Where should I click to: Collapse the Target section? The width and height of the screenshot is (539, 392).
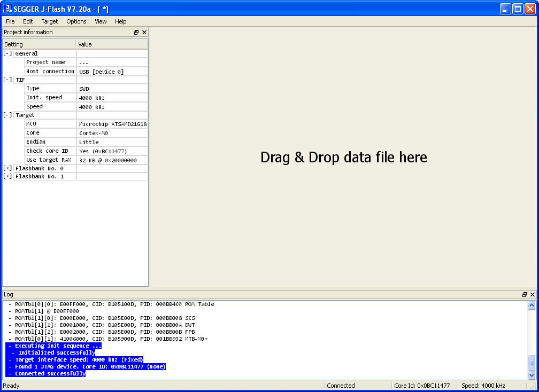click(x=7, y=115)
